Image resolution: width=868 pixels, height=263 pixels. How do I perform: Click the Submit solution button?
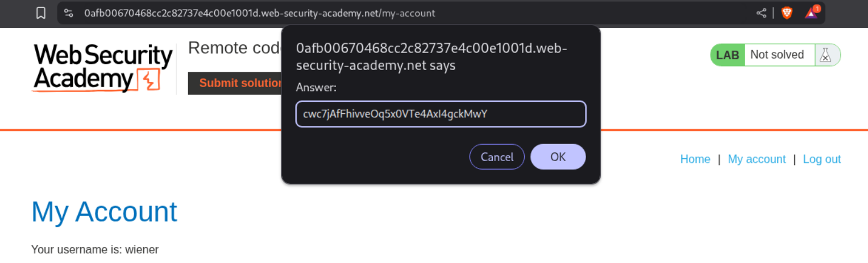(x=235, y=83)
